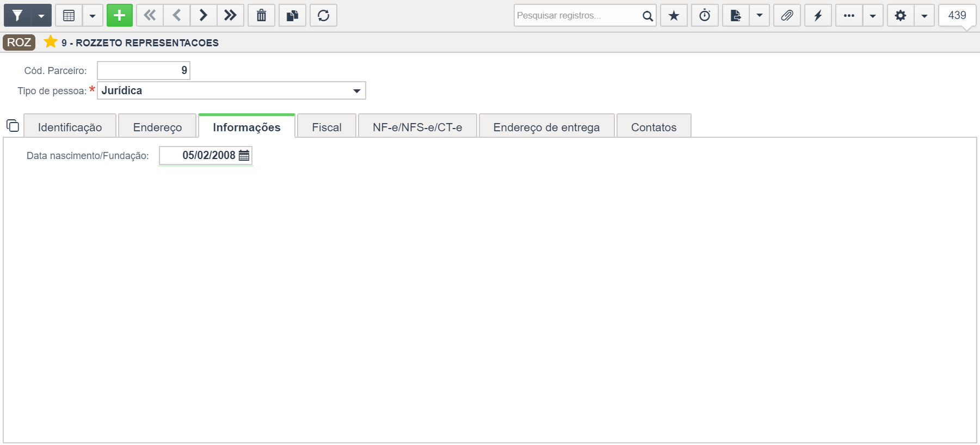
Task: Open settings gear button
Action: click(x=901, y=15)
